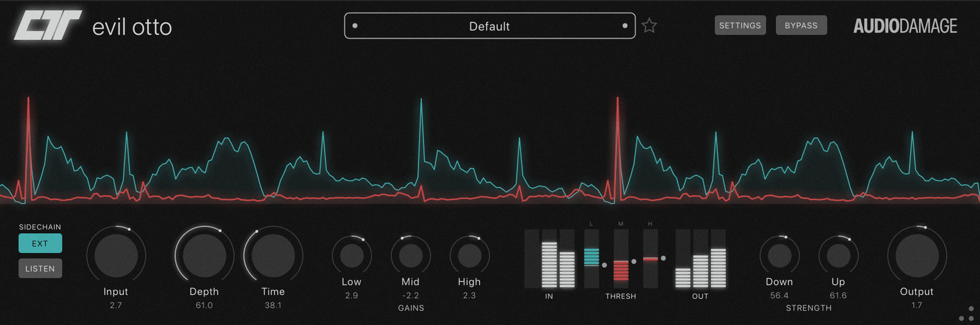The image size is (980, 325).
Task: Enable sidechain LISTEN mode
Action: 40,269
